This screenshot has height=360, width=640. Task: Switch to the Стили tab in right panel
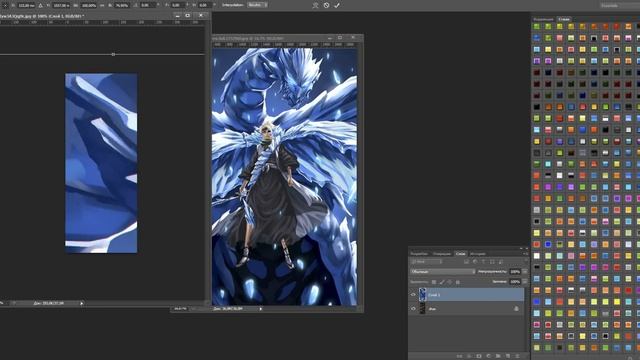pyautogui.click(x=564, y=19)
